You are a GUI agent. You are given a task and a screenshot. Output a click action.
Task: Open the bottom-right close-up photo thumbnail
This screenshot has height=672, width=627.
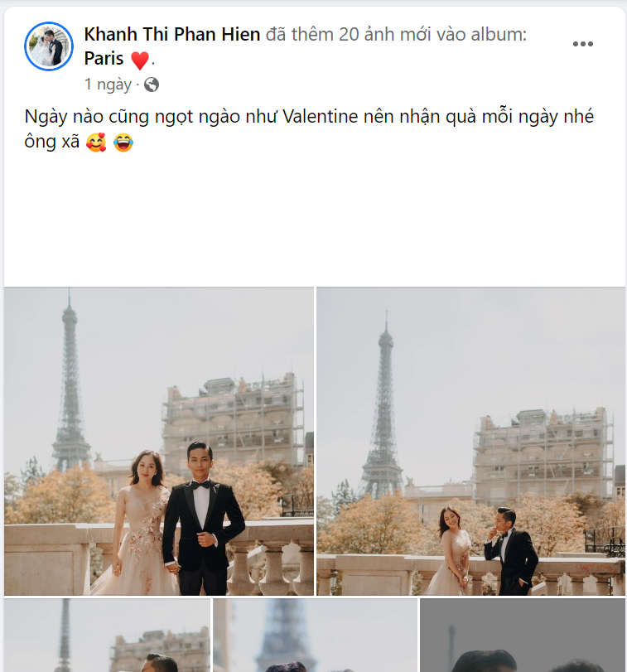click(522, 638)
